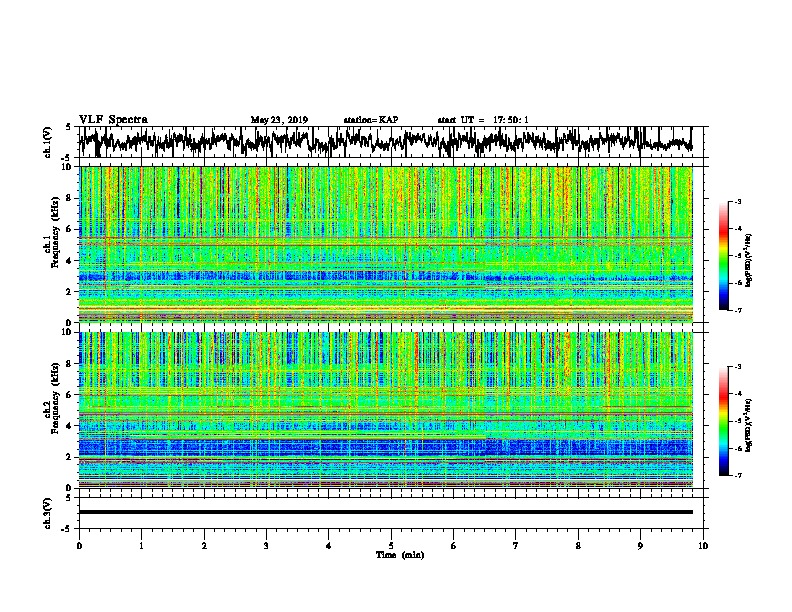This screenshot has width=792, height=612.
Task: Click time axis tick label 1
Action: [141, 546]
